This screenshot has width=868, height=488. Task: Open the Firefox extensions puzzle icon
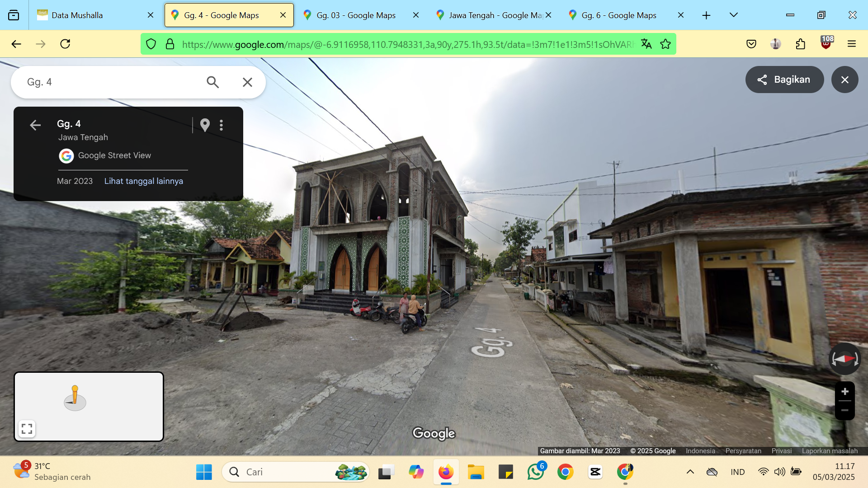(800, 44)
